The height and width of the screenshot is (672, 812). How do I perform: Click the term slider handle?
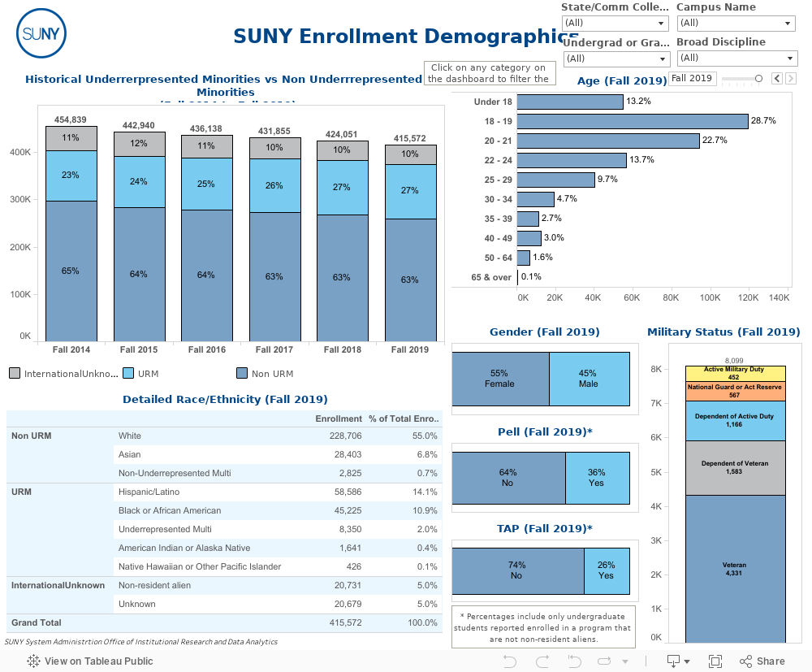coord(758,79)
